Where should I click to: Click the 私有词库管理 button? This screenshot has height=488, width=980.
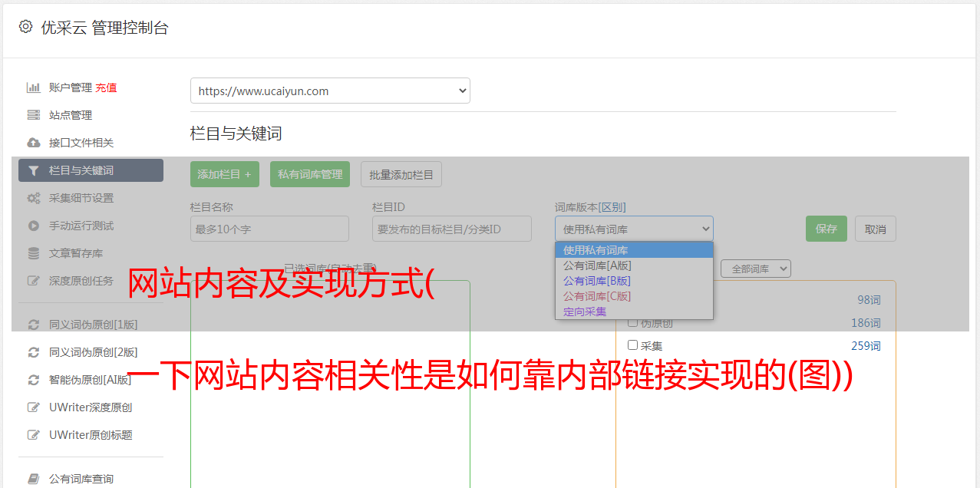pos(310,174)
